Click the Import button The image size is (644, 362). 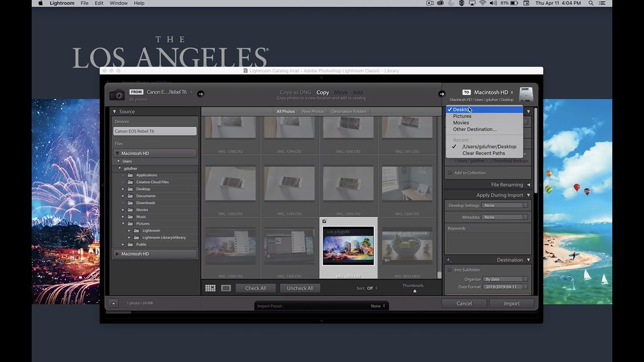512,304
